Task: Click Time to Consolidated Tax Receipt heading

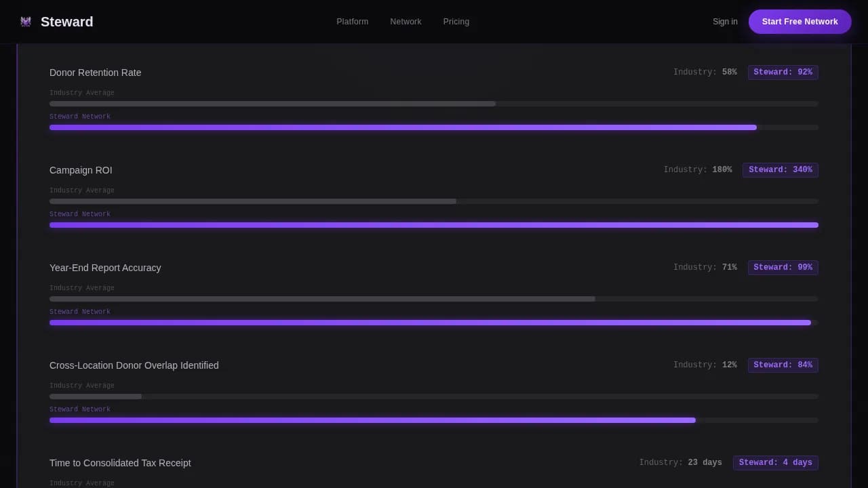Action: [x=120, y=463]
